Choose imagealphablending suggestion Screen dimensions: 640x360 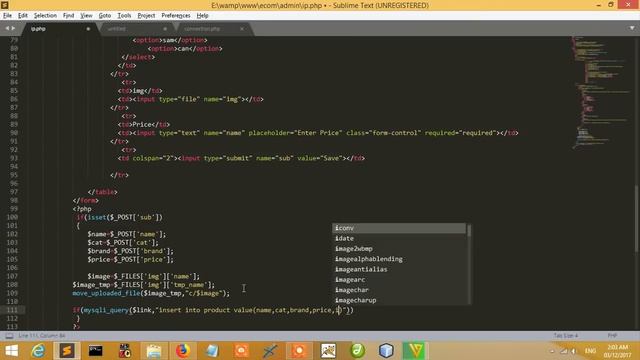point(399,259)
